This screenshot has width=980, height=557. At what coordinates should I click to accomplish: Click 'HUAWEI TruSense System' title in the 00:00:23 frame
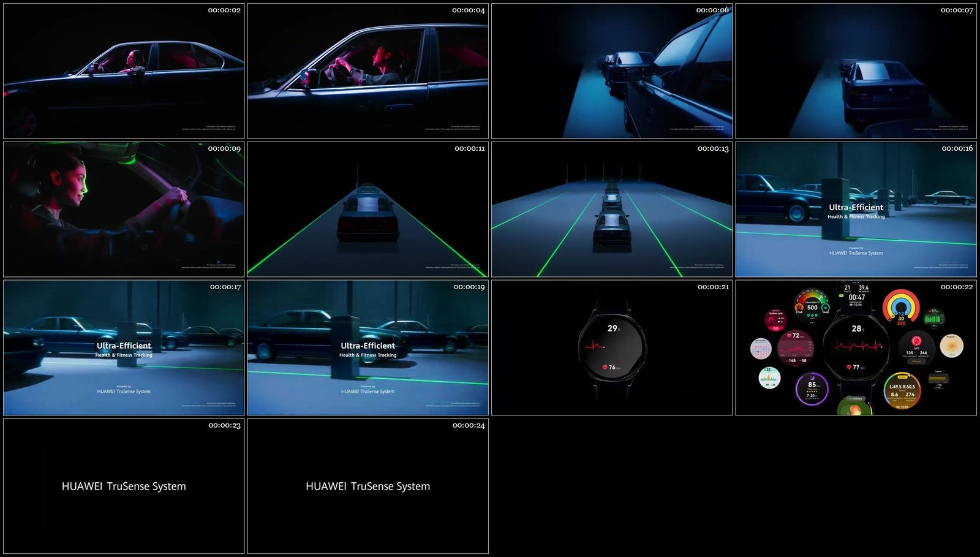point(124,487)
